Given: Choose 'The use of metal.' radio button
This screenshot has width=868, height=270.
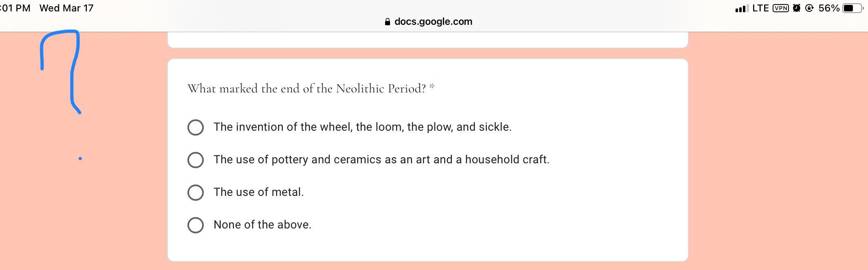Looking at the screenshot, I should tap(196, 193).
